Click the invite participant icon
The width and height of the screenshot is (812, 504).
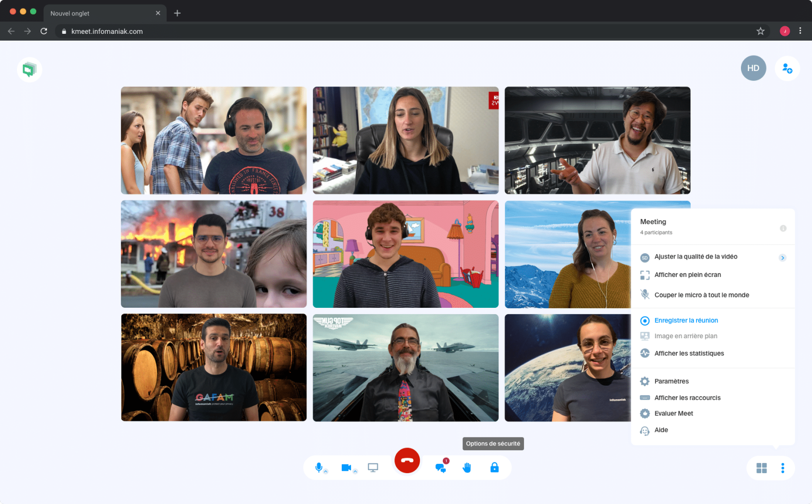787,69
